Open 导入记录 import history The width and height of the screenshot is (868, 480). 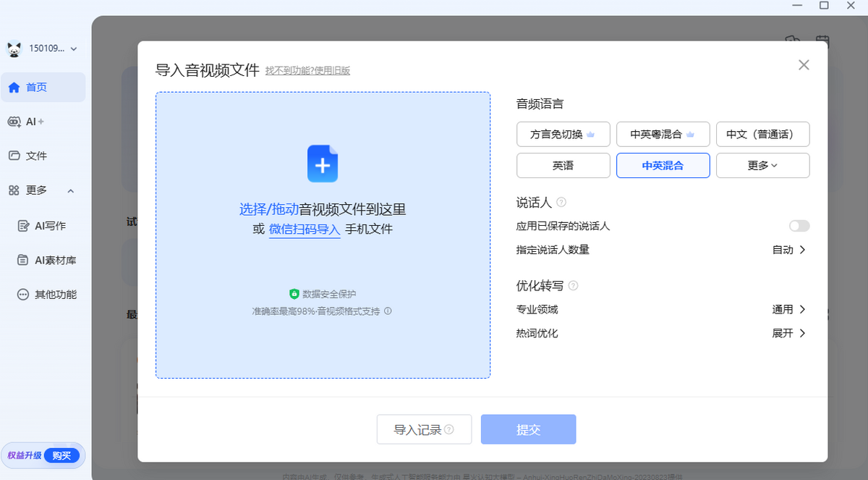pyautogui.click(x=424, y=429)
